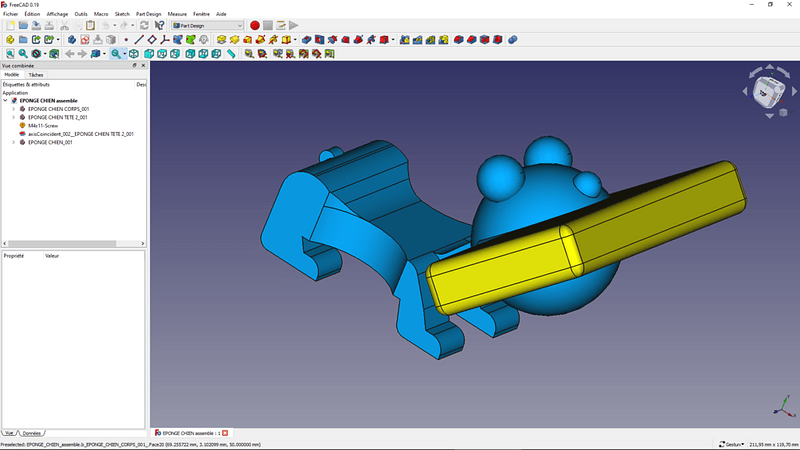
Task: Create a local coordinate system
Action: [165, 40]
